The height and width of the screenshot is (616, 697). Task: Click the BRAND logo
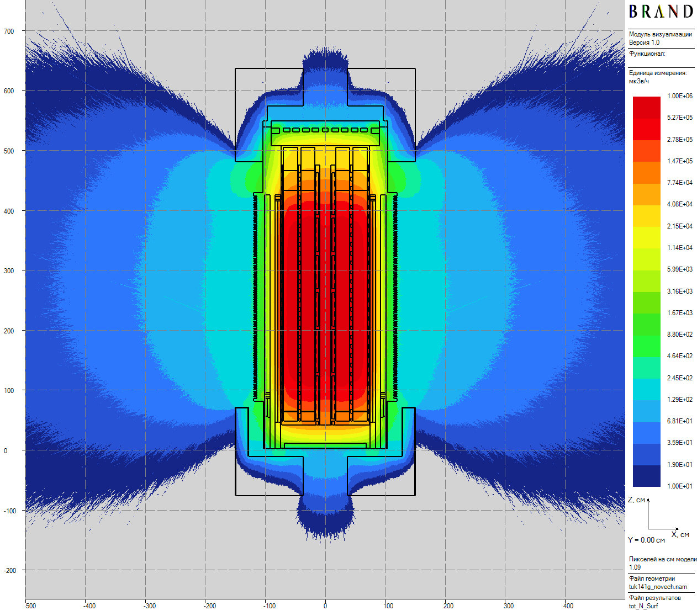(661, 12)
